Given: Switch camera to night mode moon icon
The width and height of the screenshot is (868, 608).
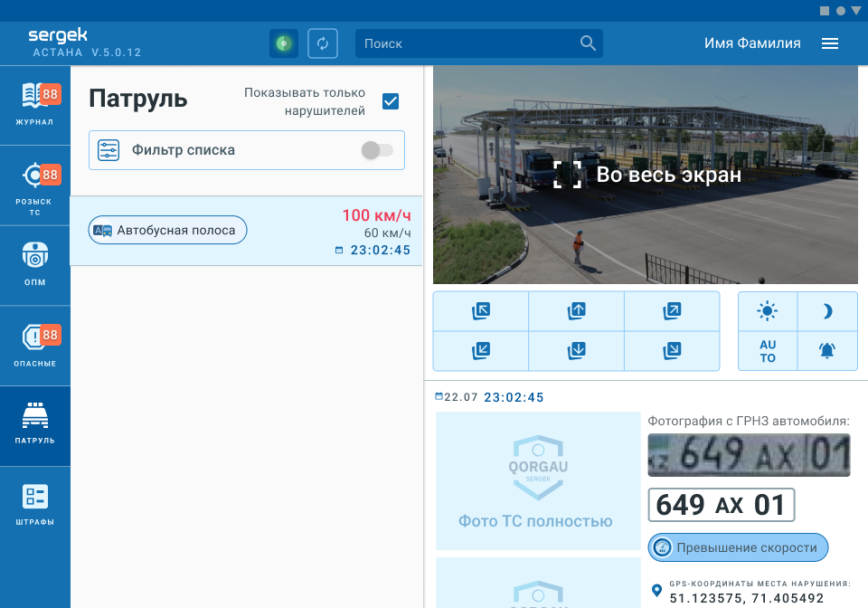Looking at the screenshot, I should click(x=826, y=311).
